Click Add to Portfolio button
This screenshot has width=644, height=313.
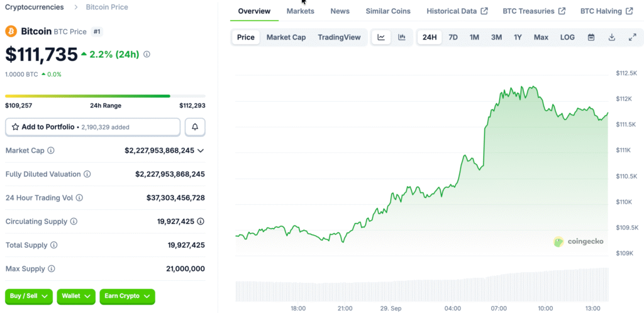pos(93,127)
